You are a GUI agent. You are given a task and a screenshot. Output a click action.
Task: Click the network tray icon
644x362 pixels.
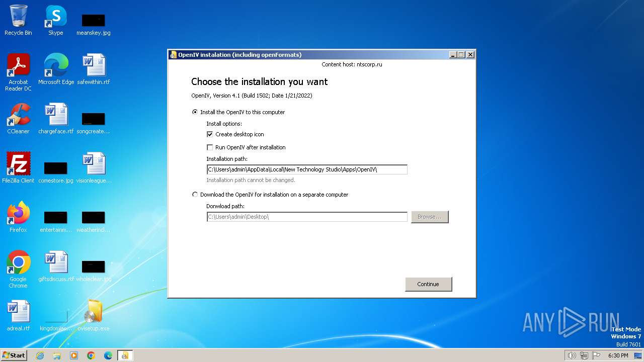click(x=584, y=355)
